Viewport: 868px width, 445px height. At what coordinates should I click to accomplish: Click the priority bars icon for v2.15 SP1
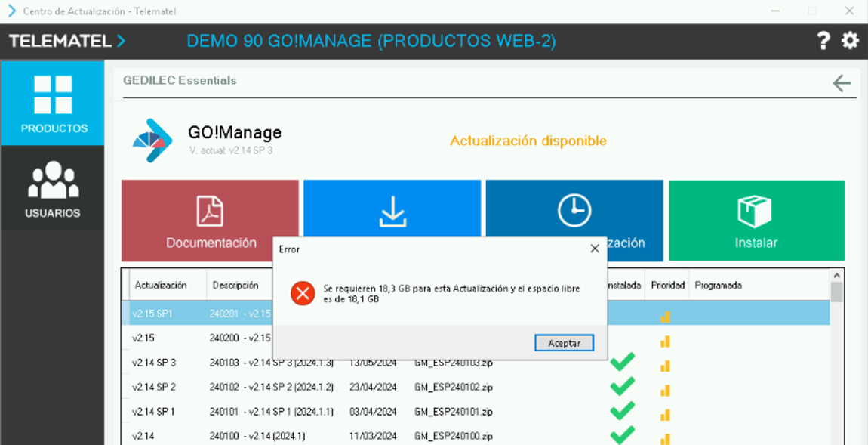pos(666,317)
